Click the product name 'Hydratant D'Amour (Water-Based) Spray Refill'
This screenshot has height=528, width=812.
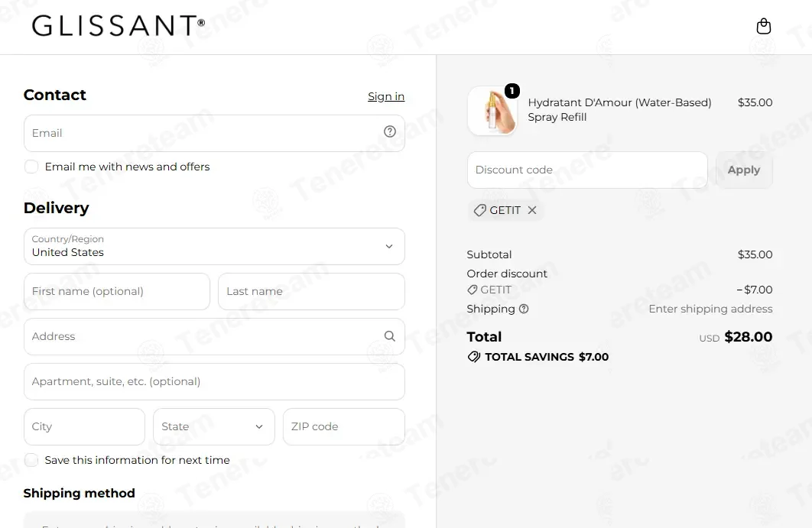pos(620,110)
